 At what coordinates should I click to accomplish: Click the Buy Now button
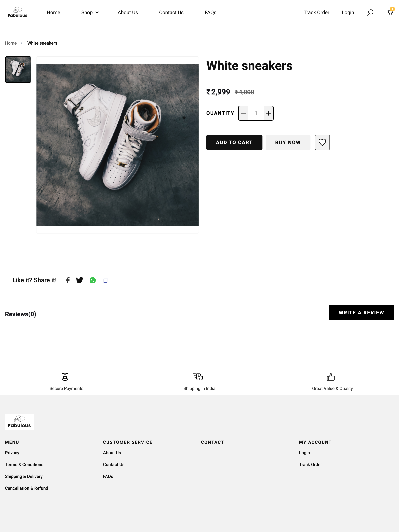[288, 142]
